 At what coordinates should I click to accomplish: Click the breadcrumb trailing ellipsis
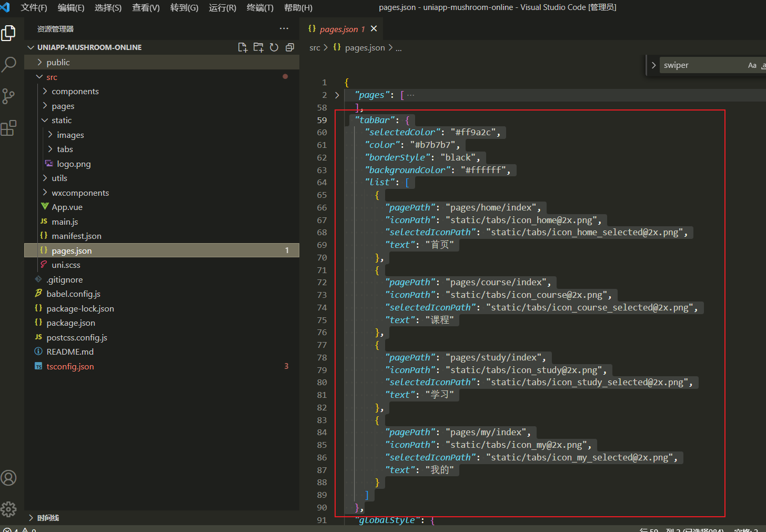click(x=399, y=48)
